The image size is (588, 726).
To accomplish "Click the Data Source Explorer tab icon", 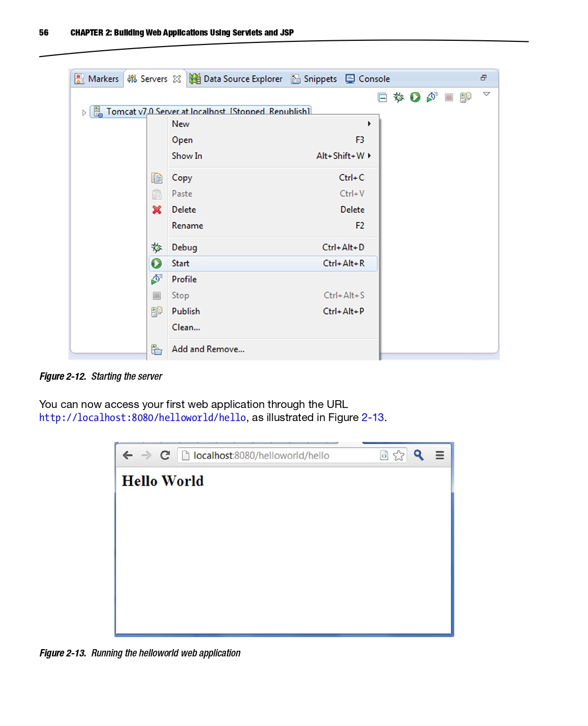I will pyautogui.click(x=195, y=79).
